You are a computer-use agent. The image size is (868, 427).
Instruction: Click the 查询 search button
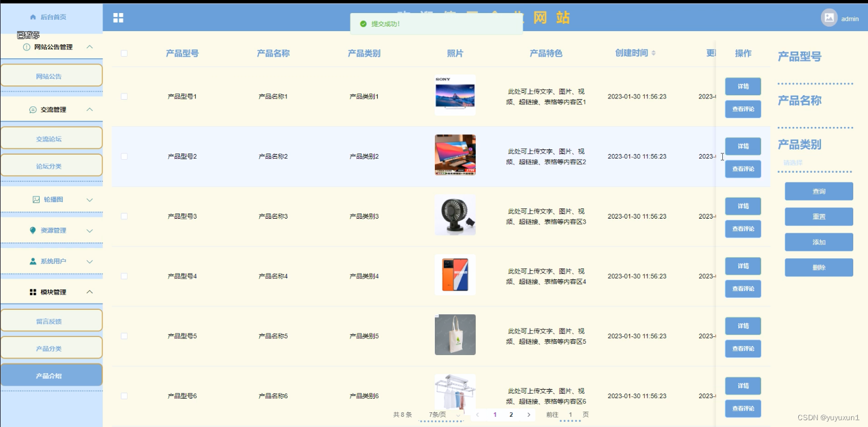tap(819, 191)
